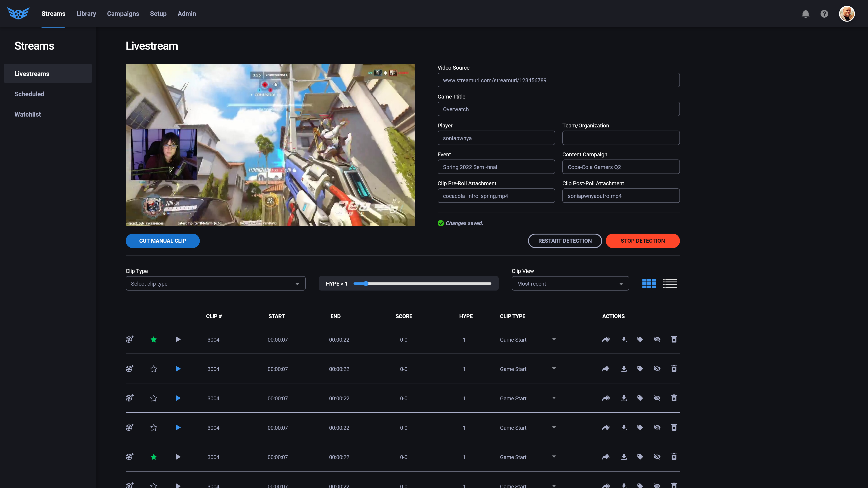Open the Admin tab
Image resolution: width=868 pixels, height=488 pixels.
point(187,14)
